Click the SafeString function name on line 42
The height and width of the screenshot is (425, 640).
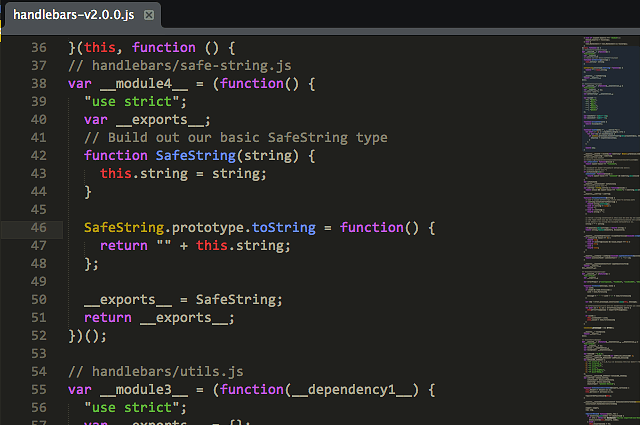(196, 156)
